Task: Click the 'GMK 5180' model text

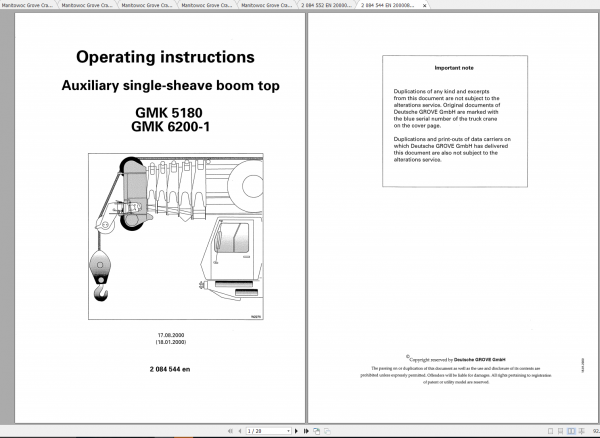Action: pyautogui.click(x=169, y=112)
